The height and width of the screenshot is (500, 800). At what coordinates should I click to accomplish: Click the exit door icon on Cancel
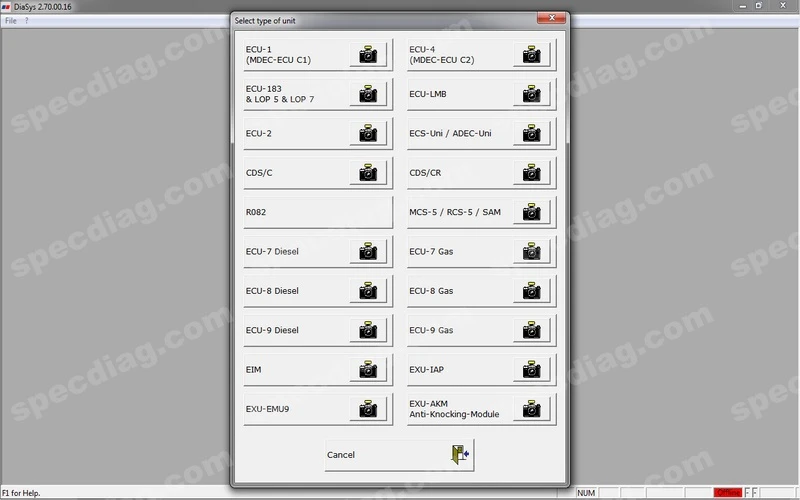coord(460,455)
